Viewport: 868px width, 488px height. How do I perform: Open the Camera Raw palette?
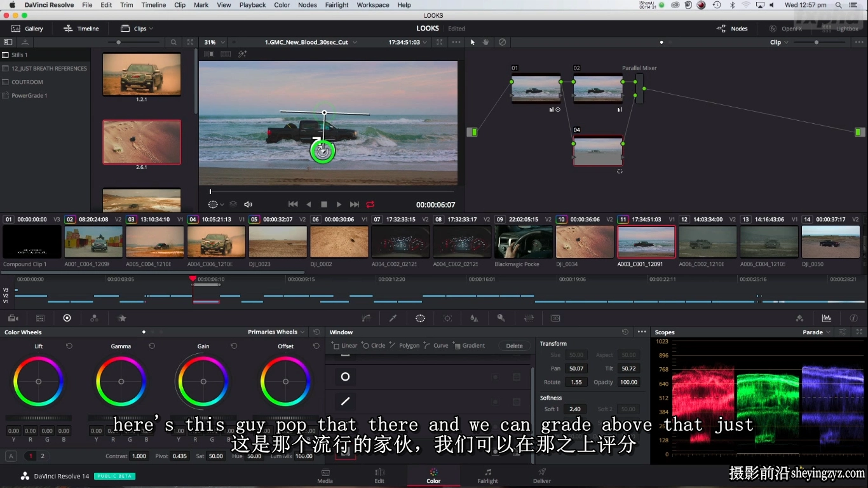tap(13, 318)
